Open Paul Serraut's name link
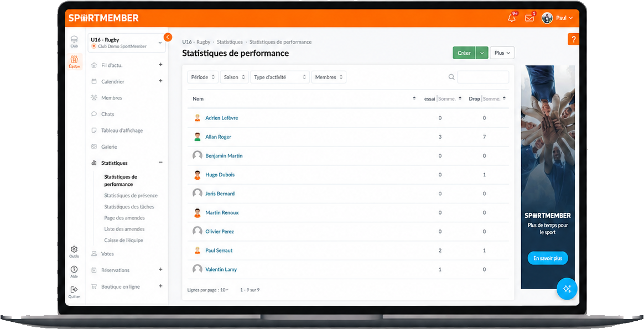 (x=219, y=250)
